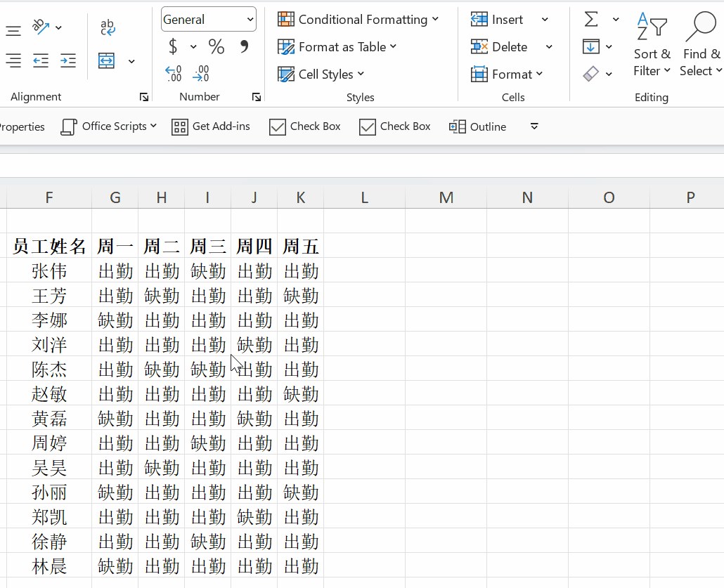Click the Fill down icon
Viewport: 724px width, 588px height.
(591, 46)
